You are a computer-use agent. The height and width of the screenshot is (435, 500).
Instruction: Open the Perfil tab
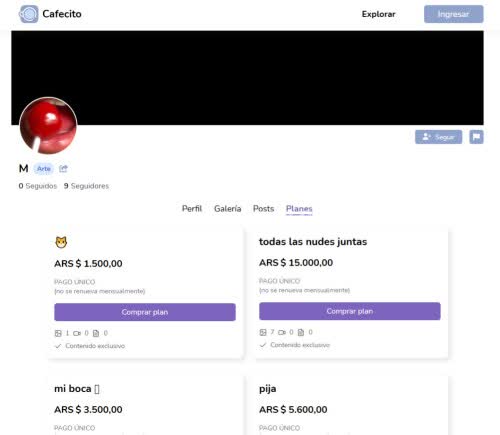[192, 209]
